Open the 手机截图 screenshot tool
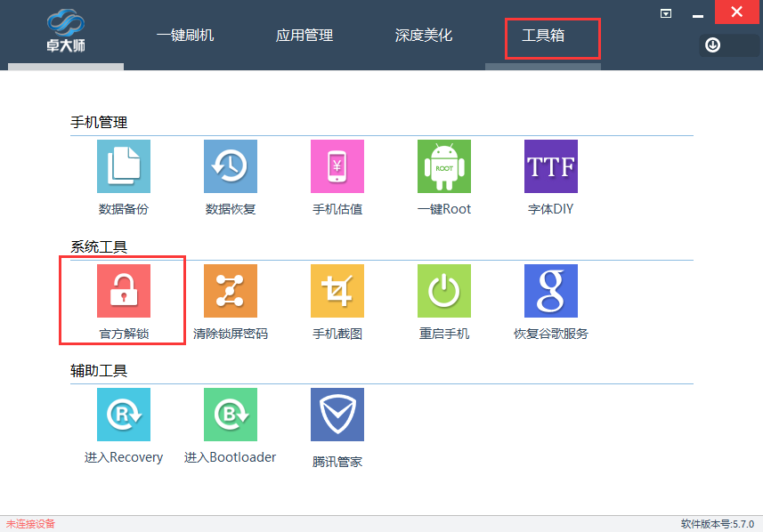 pos(337,291)
